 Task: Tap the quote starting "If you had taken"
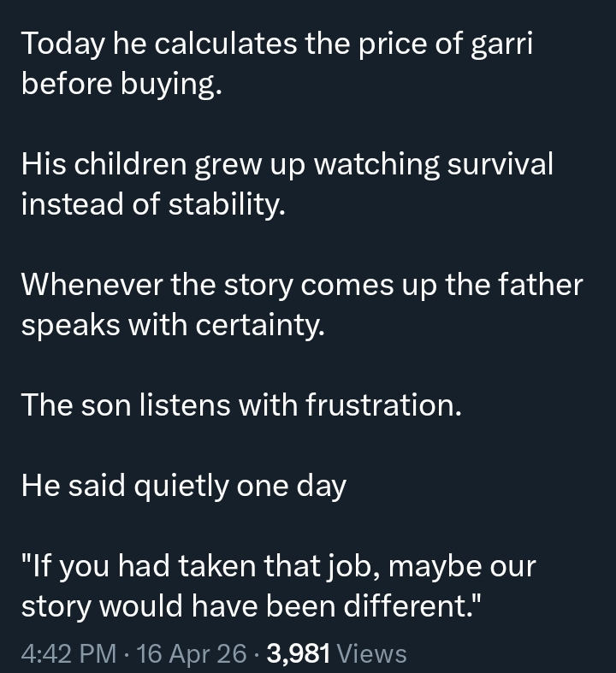pyautogui.click(x=277, y=566)
